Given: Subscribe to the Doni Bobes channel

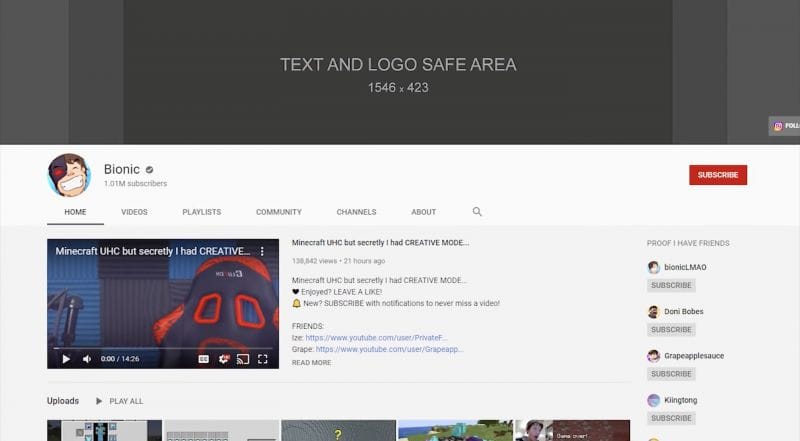Looking at the screenshot, I should point(670,329).
